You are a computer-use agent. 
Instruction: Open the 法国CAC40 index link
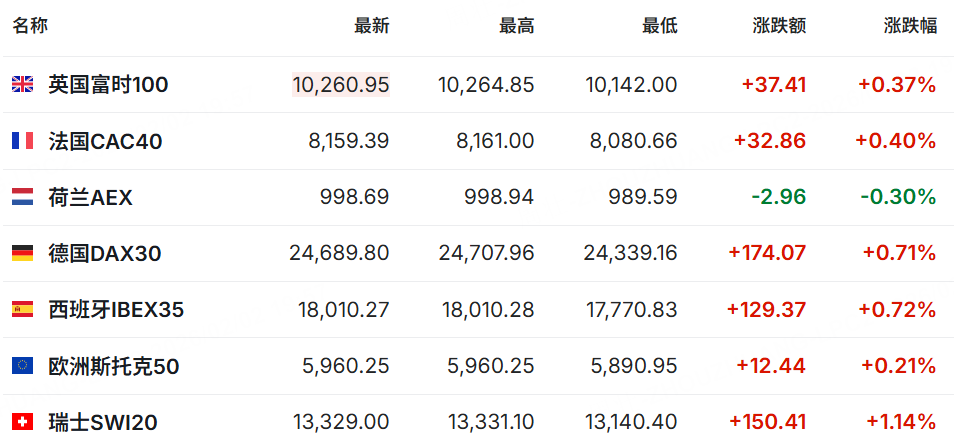click(x=105, y=141)
